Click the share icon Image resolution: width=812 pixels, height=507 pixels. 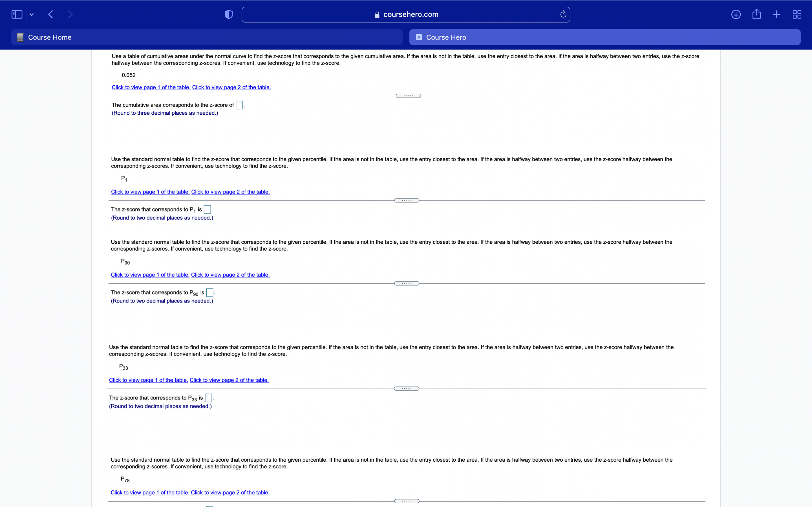(x=756, y=14)
